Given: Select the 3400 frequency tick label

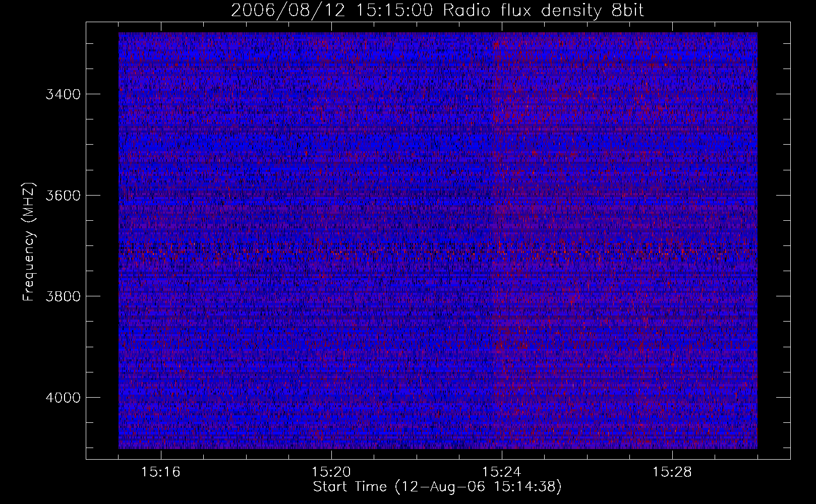Looking at the screenshot, I should (63, 94).
